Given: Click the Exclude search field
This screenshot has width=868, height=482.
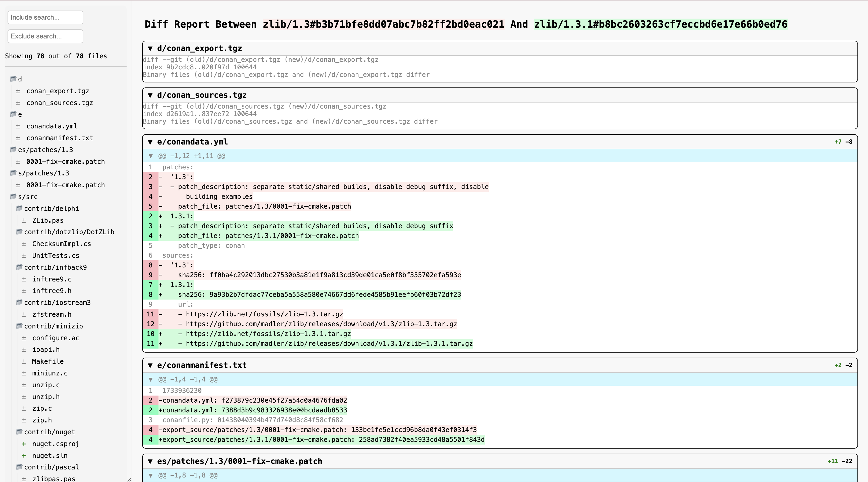Looking at the screenshot, I should (x=45, y=36).
